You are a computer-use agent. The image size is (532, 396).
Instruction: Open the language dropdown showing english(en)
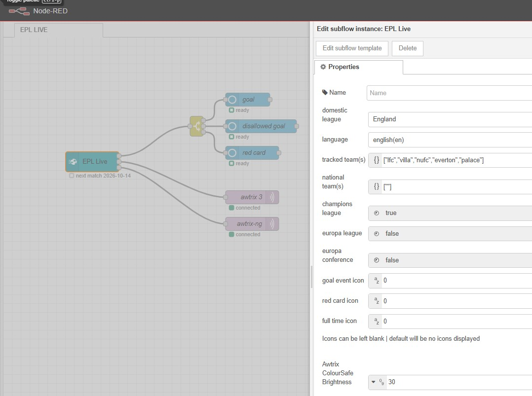[450, 140]
